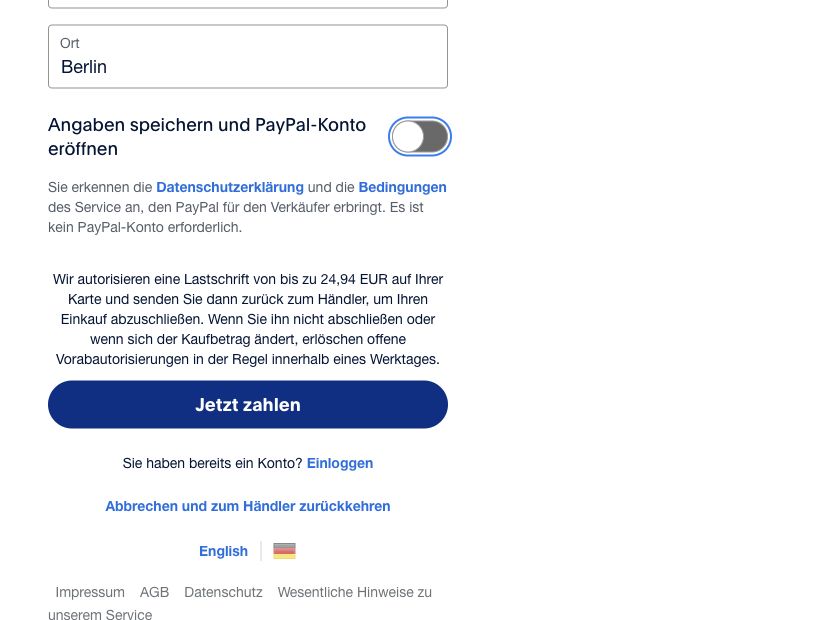
Task: Open the Impressum footer link
Action: click(90, 592)
